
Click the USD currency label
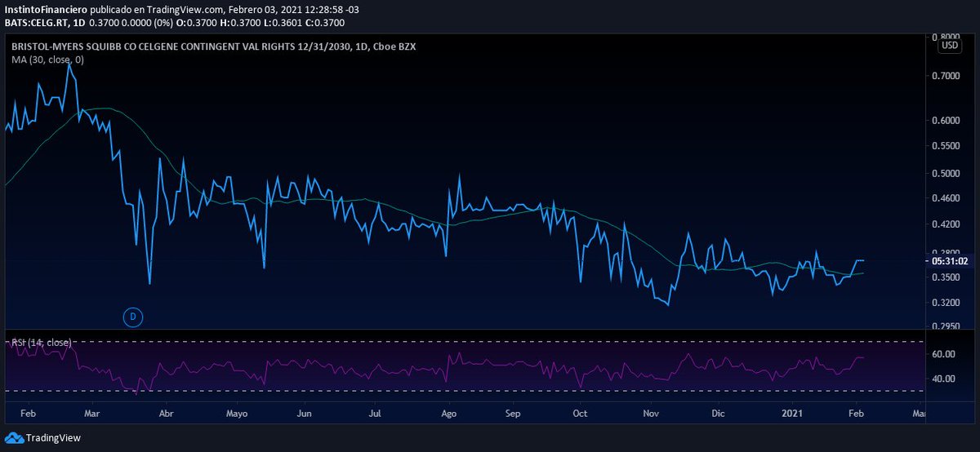pyautogui.click(x=950, y=46)
